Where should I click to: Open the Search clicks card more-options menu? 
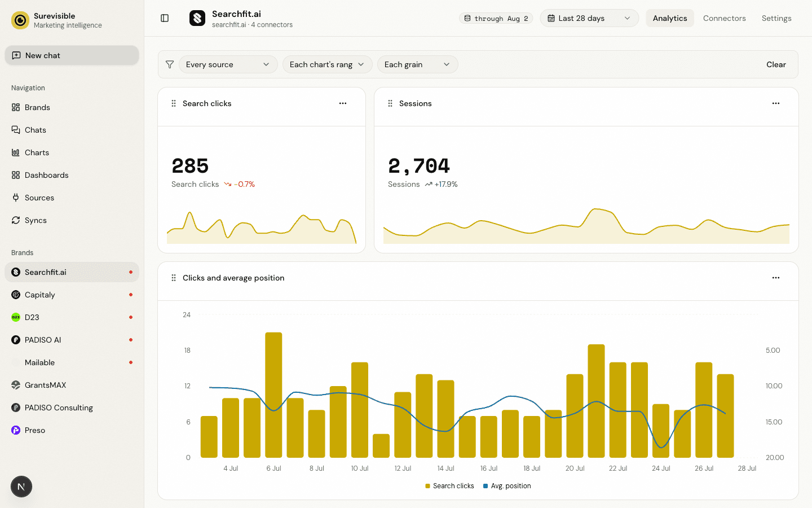coord(343,103)
